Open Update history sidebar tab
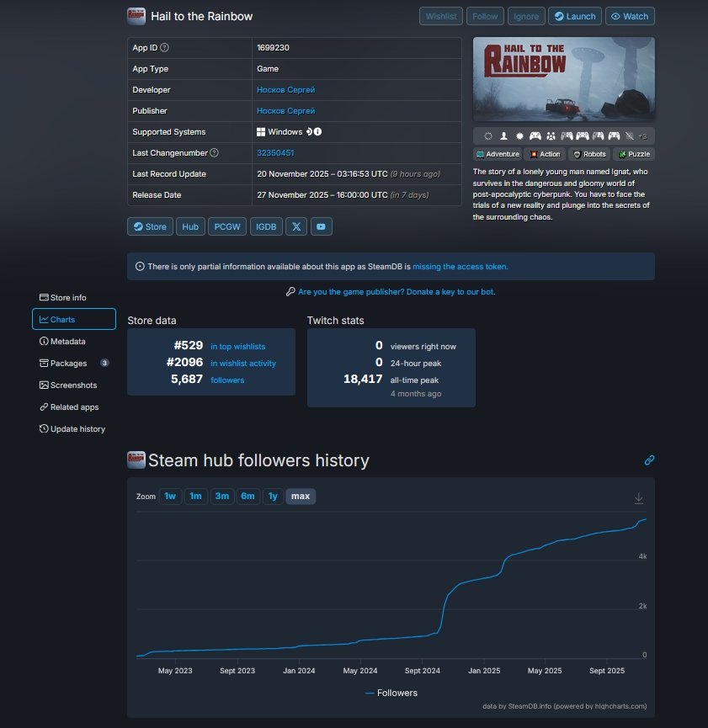This screenshot has width=708, height=728. tap(74, 428)
